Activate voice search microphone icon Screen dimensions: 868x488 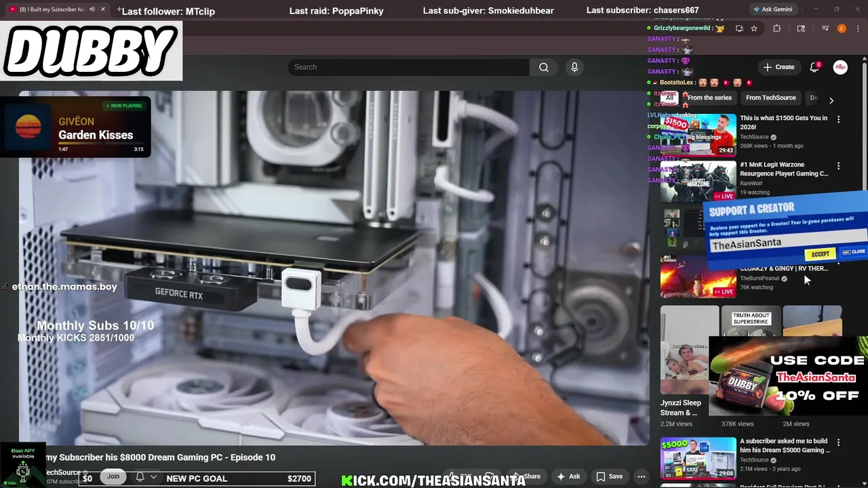(574, 67)
